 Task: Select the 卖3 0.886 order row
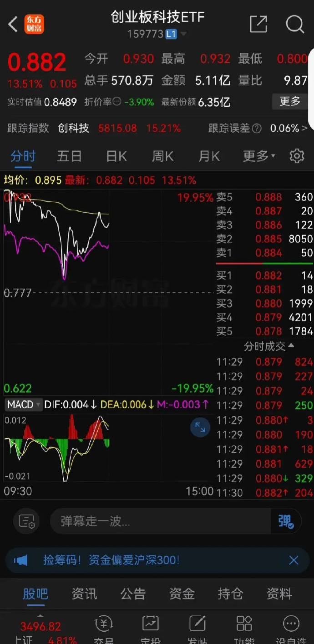click(264, 225)
